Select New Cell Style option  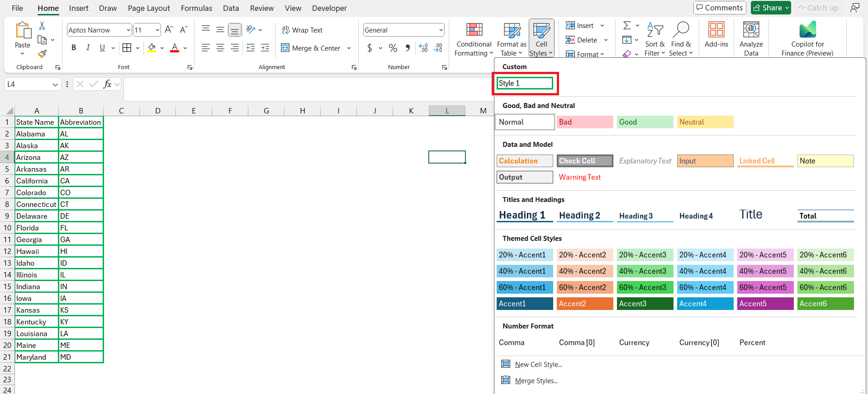coord(532,365)
